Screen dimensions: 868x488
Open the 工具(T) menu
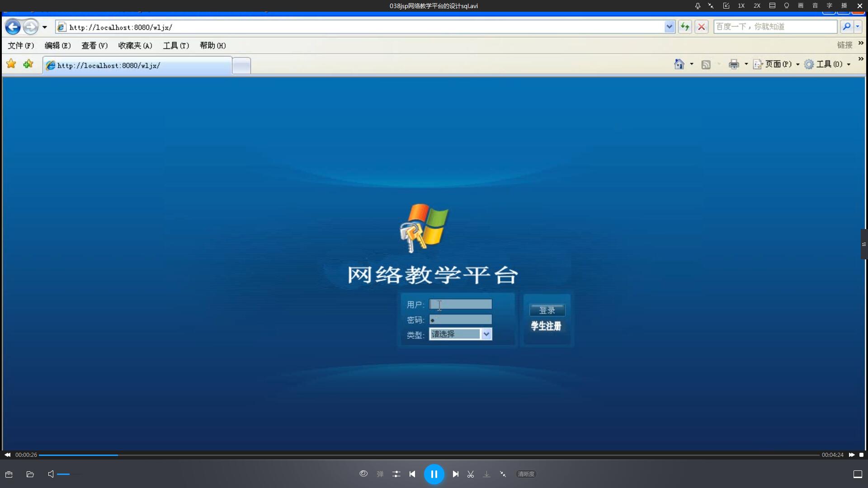[x=176, y=46]
